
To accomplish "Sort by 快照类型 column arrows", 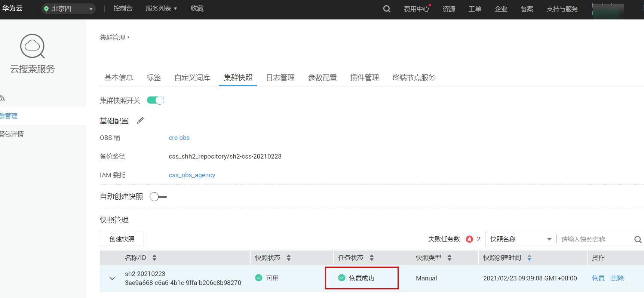I will coord(450,258).
